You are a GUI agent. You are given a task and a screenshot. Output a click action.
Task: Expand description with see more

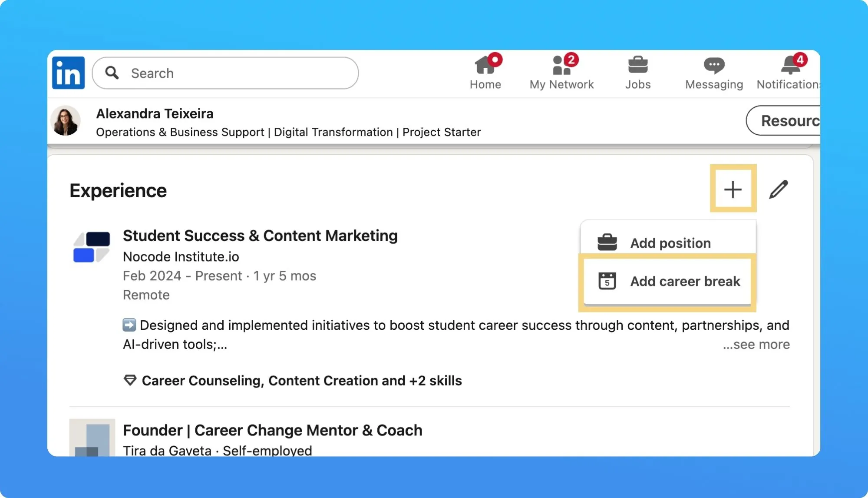(756, 344)
